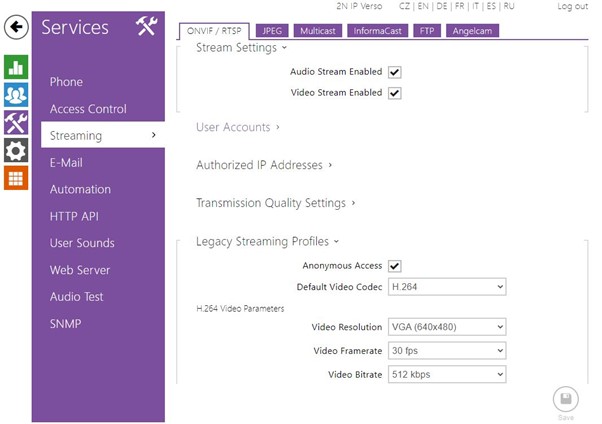This screenshot has width=602, height=424.
Task: Click the back arrow icon
Action: pyautogui.click(x=15, y=27)
